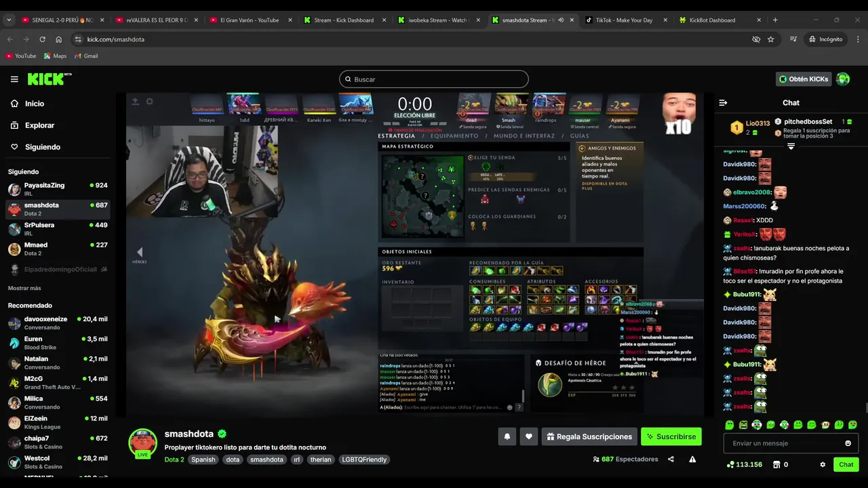Viewport: 868px width, 488px height.
Task: Open the chat shop icon showing 0
Action: point(781,464)
